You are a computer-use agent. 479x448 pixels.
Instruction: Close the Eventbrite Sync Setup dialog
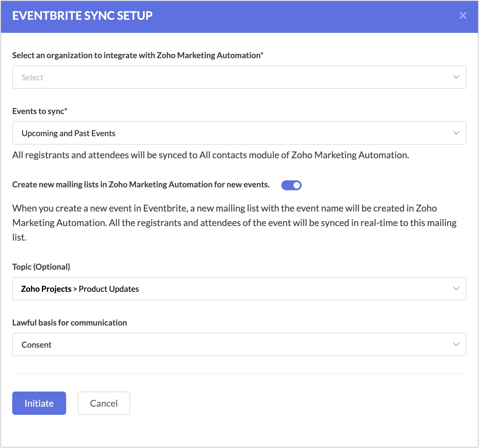pyautogui.click(x=463, y=15)
